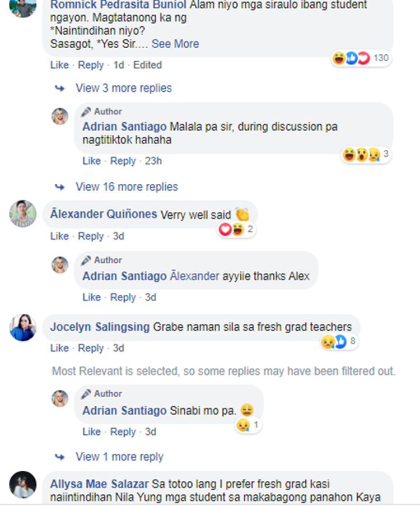Reply to Adrian's "ayyiie thanks Alex" comment

coord(123,297)
